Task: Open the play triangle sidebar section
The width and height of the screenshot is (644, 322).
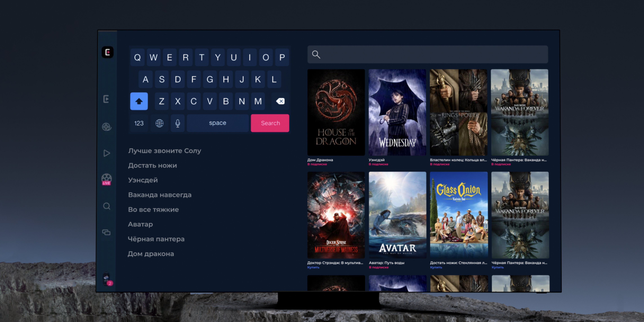Action: tap(107, 153)
